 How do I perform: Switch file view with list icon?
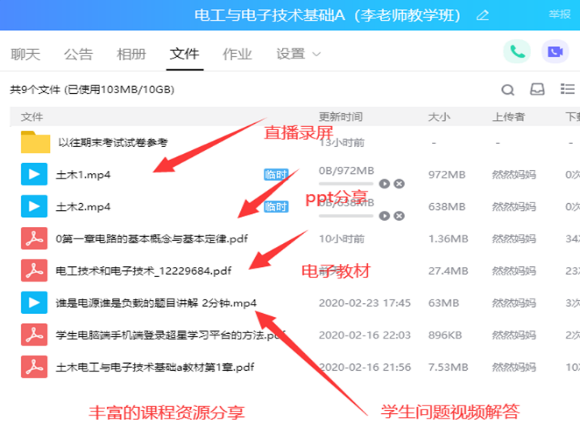coord(567,89)
